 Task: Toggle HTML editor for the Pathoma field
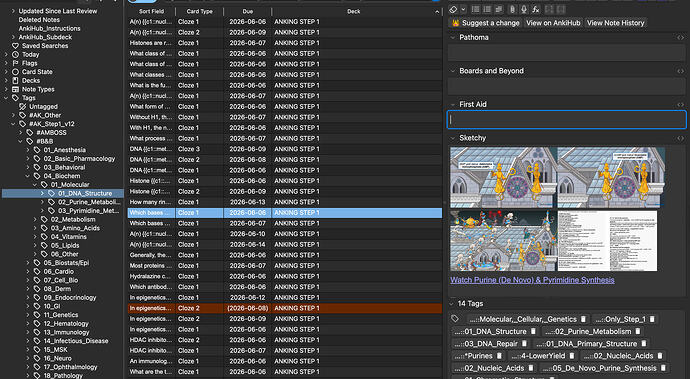tap(680, 38)
